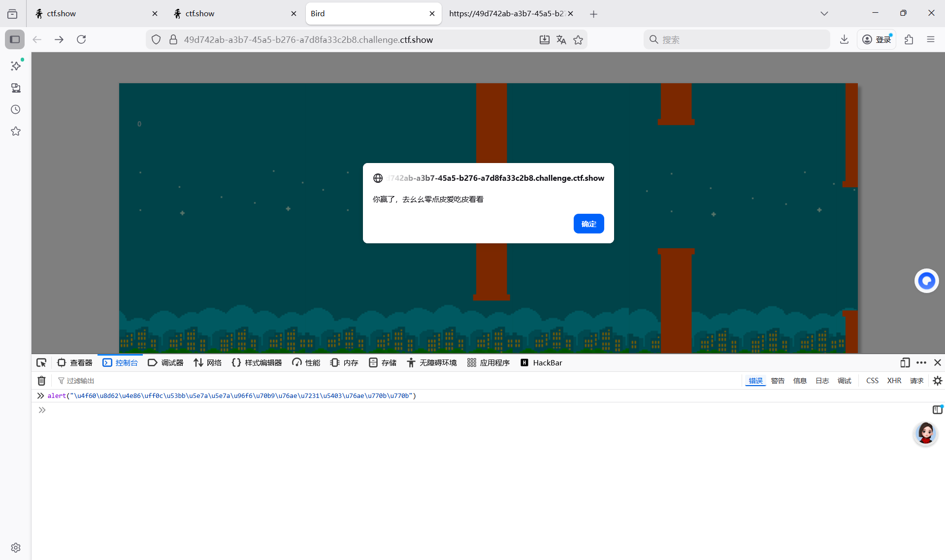Switch console to multi-line editor mode

coord(937,410)
